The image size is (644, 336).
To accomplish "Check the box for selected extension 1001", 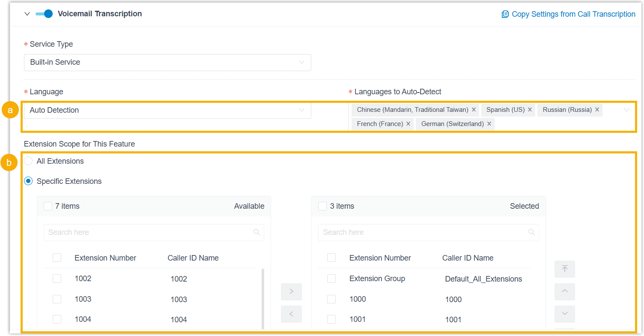I will click(331, 319).
